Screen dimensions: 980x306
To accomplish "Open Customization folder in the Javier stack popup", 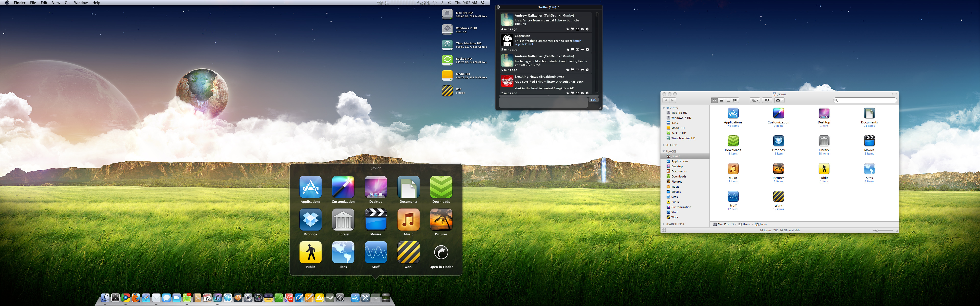I will coord(343,187).
